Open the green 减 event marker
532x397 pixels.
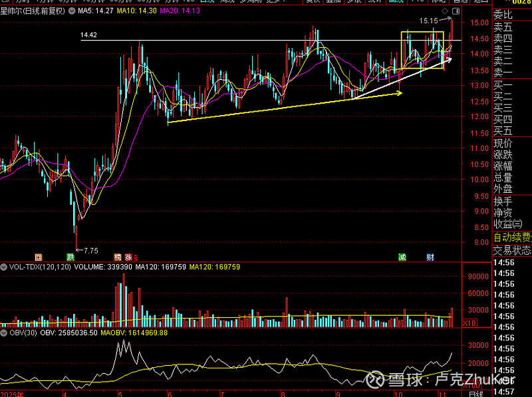coord(402,257)
